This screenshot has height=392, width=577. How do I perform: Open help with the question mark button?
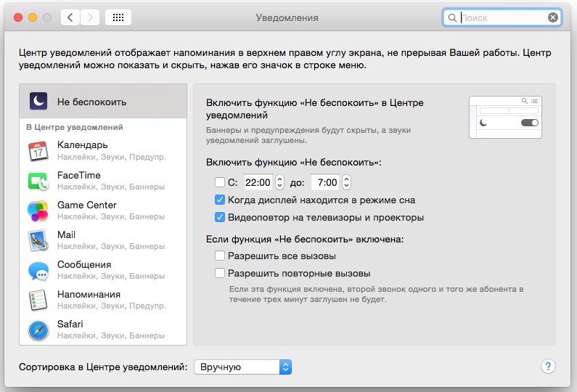point(548,366)
